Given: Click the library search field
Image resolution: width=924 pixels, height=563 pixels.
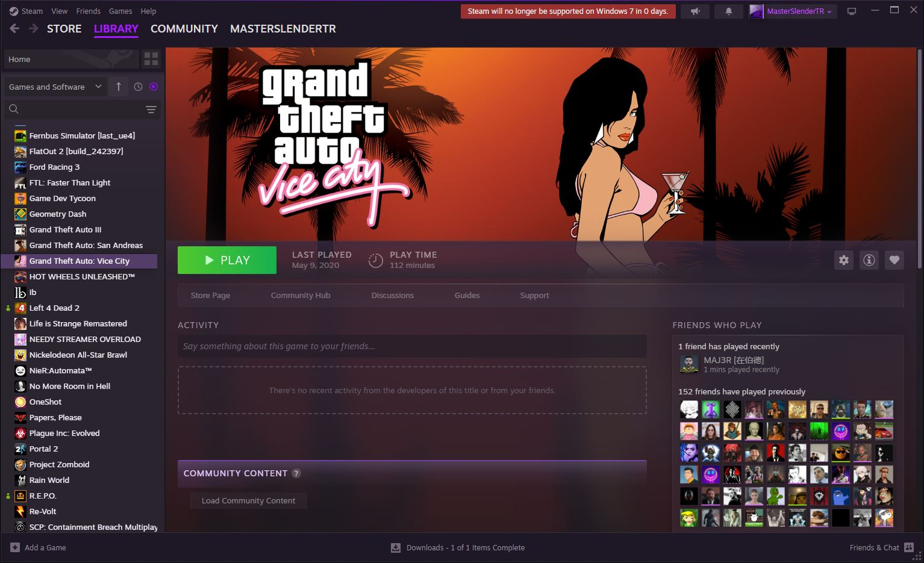Looking at the screenshot, I should tap(83, 109).
